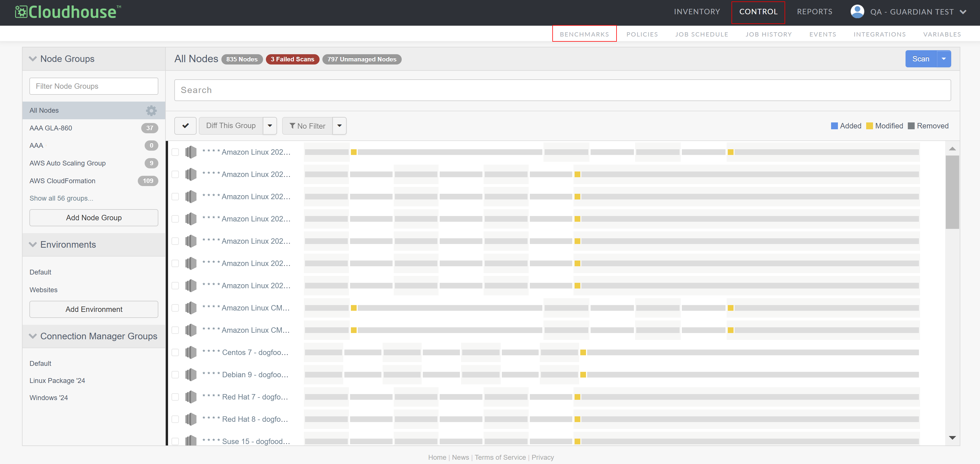Screen dimensions: 980x464
Task: Select the Linux Package '24 connection manager group
Action: [57, 381]
